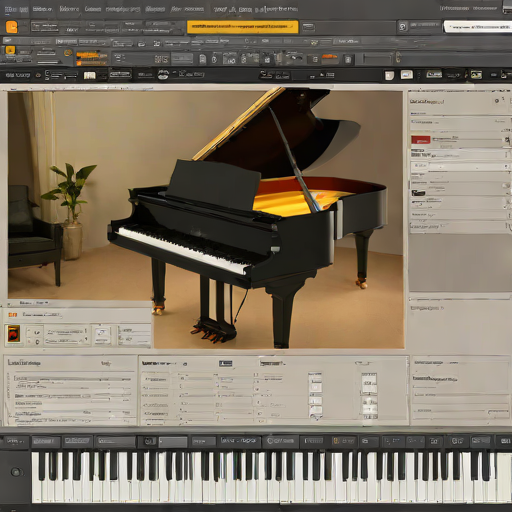Select the red label in the right panel
This screenshot has width=512, height=512.
click(x=421, y=140)
